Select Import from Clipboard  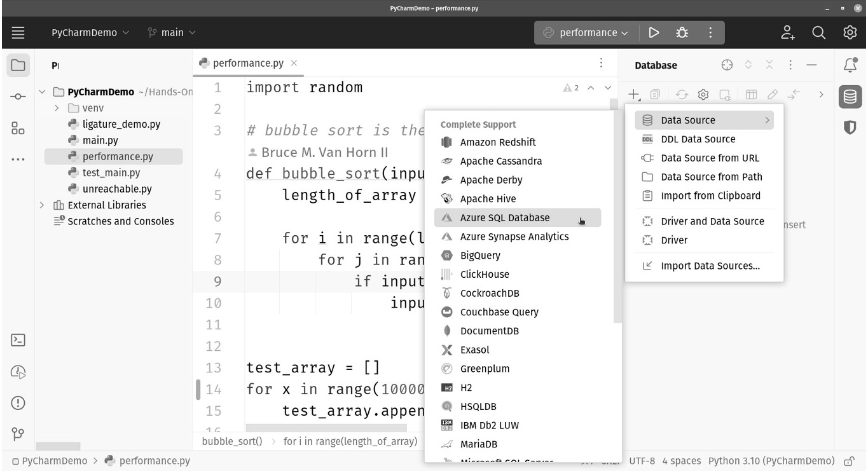pyautogui.click(x=705, y=196)
